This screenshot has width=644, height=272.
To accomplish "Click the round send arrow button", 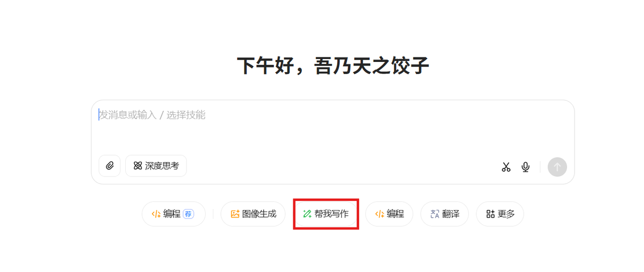I will (557, 167).
